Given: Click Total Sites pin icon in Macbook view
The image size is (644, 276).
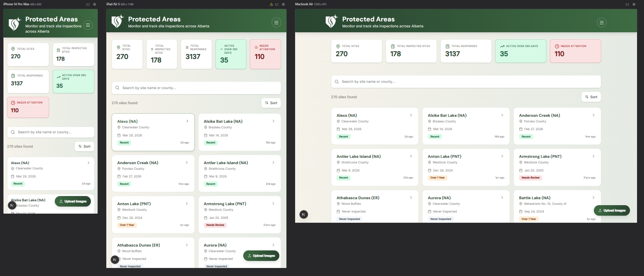Looking at the screenshot, I should pos(338,46).
